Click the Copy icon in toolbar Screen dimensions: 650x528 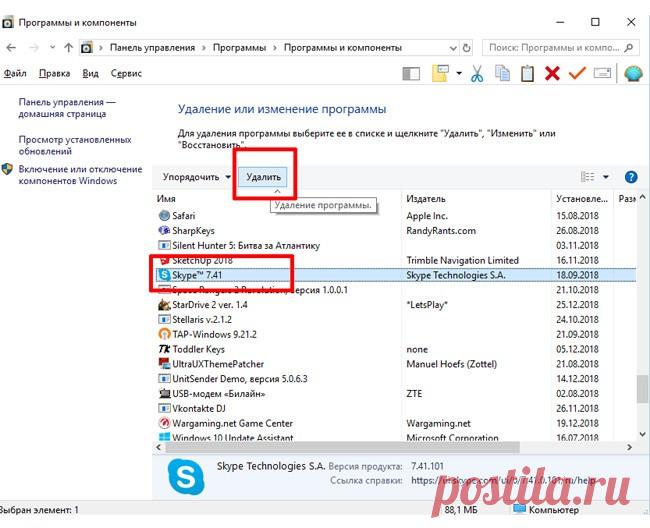click(x=502, y=73)
